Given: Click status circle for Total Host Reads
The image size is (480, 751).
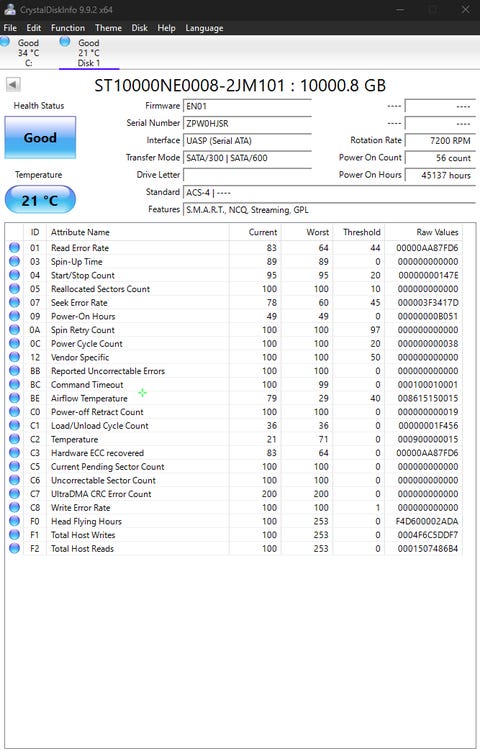Looking at the screenshot, I should tap(14, 548).
